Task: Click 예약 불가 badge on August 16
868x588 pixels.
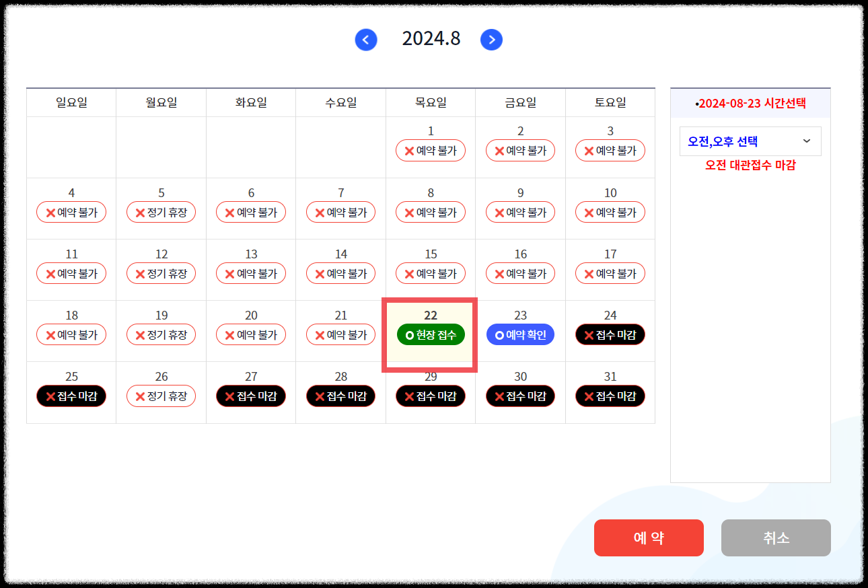Action: [520, 273]
